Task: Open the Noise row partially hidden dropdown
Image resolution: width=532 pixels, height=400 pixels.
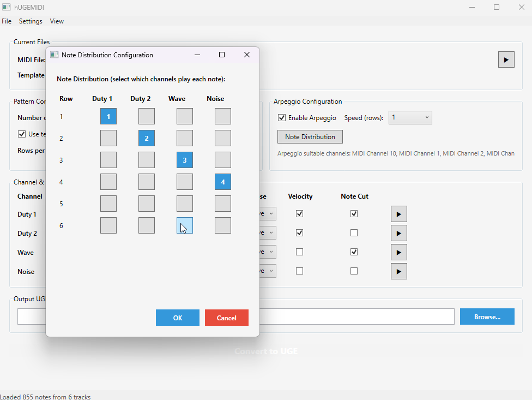Action: (x=268, y=271)
